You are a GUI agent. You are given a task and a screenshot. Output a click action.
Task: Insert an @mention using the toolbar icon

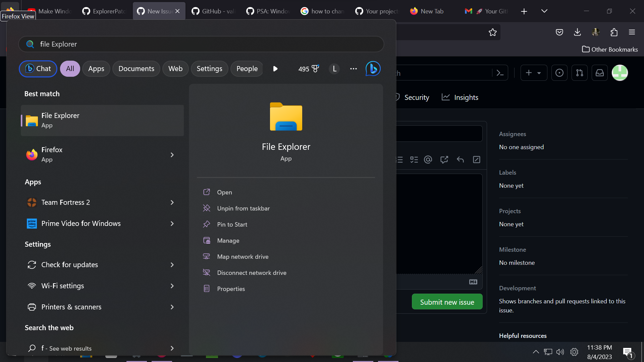coord(428,160)
